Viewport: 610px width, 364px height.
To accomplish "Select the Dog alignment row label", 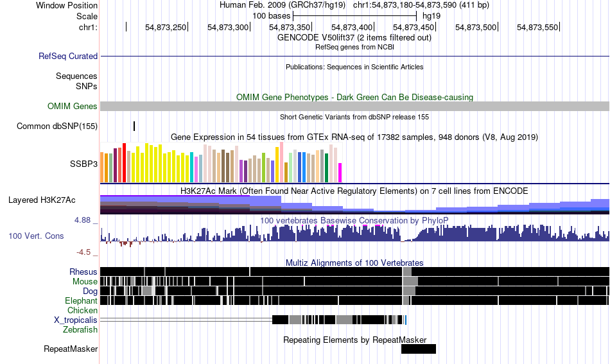I will click(90, 291).
